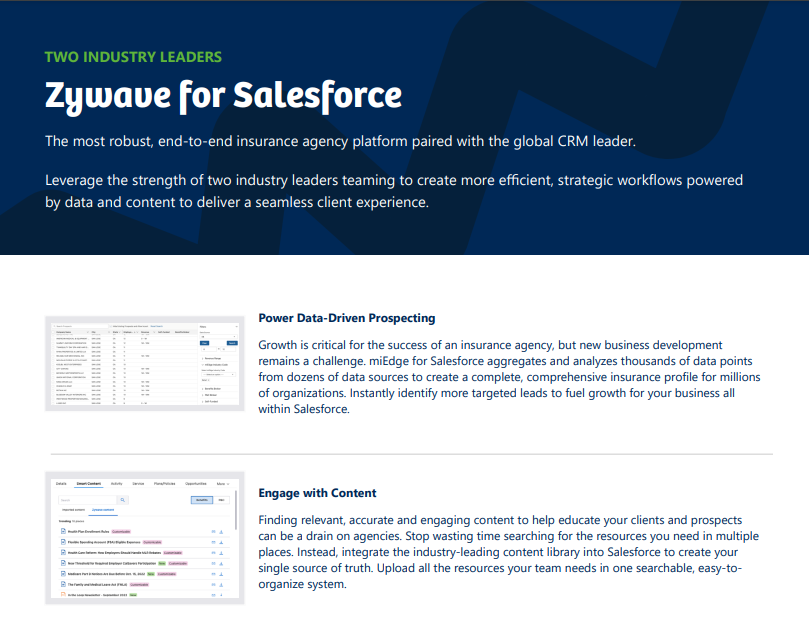Click the Reset Search link above the prospect table
The image size is (809, 618).
(x=157, y=326)
